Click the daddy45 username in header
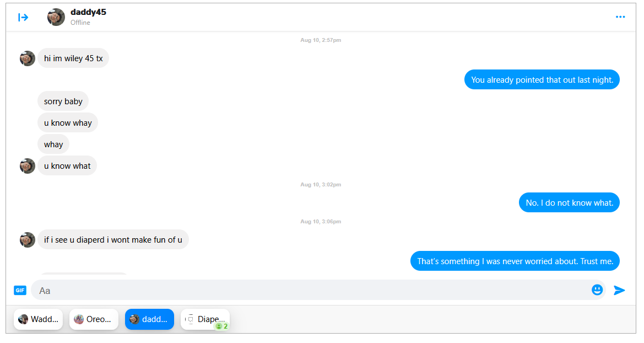This screenshot has height=343, width=644. [x=88, y=12]
